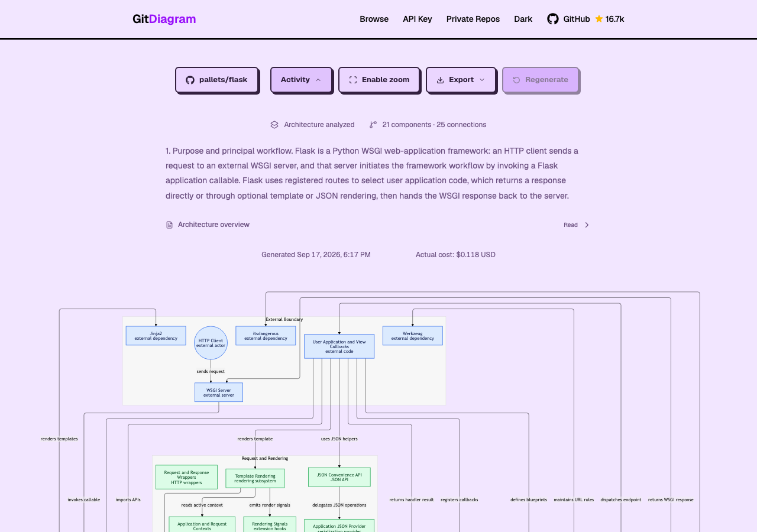Click the 'returns handler result' edge label
Viewport: 757px width, 532px height.
(x=412, y=499)
